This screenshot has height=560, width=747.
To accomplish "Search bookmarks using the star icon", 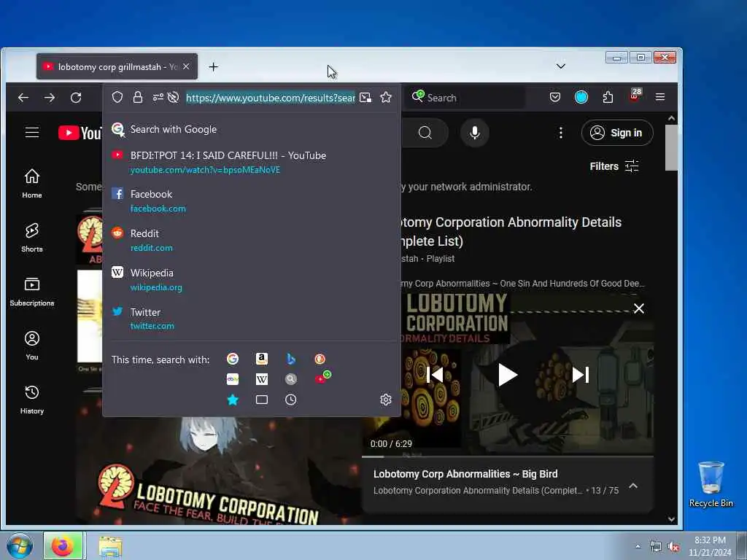I will (233, 400).
